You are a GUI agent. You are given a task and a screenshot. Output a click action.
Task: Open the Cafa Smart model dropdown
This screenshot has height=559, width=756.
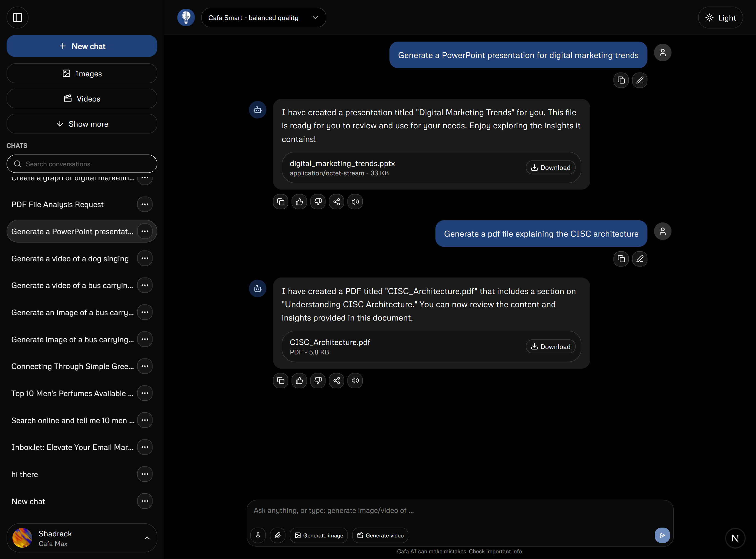tap(264, 18)
